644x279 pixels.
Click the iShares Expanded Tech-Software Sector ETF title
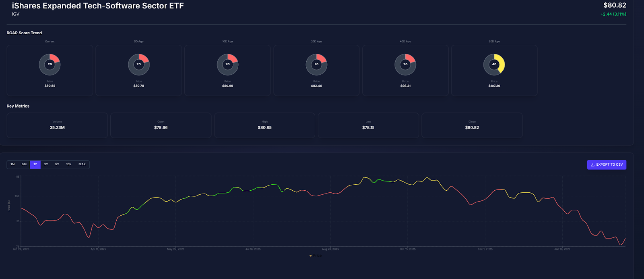[98, 6]
